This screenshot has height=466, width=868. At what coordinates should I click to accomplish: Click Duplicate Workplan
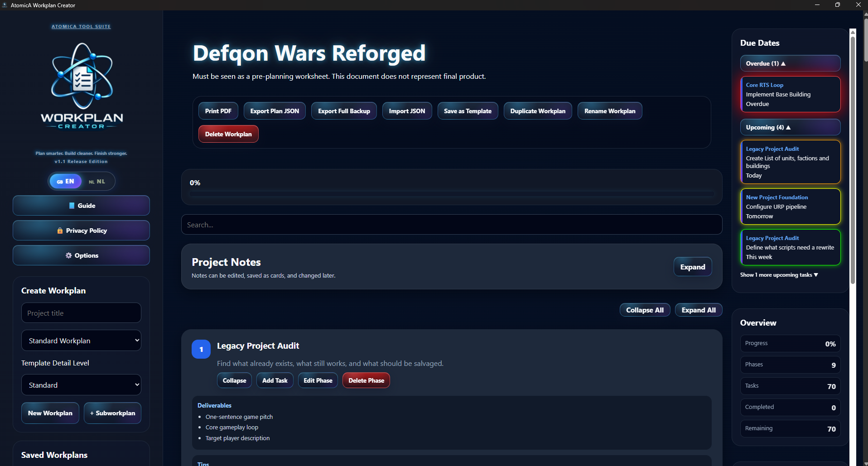(x=538, y=111)
